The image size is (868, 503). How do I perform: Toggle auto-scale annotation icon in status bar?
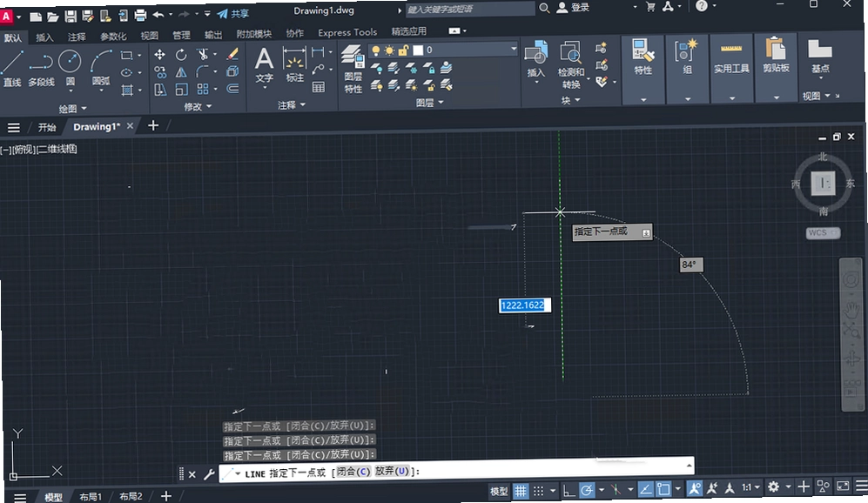(712, 488)
